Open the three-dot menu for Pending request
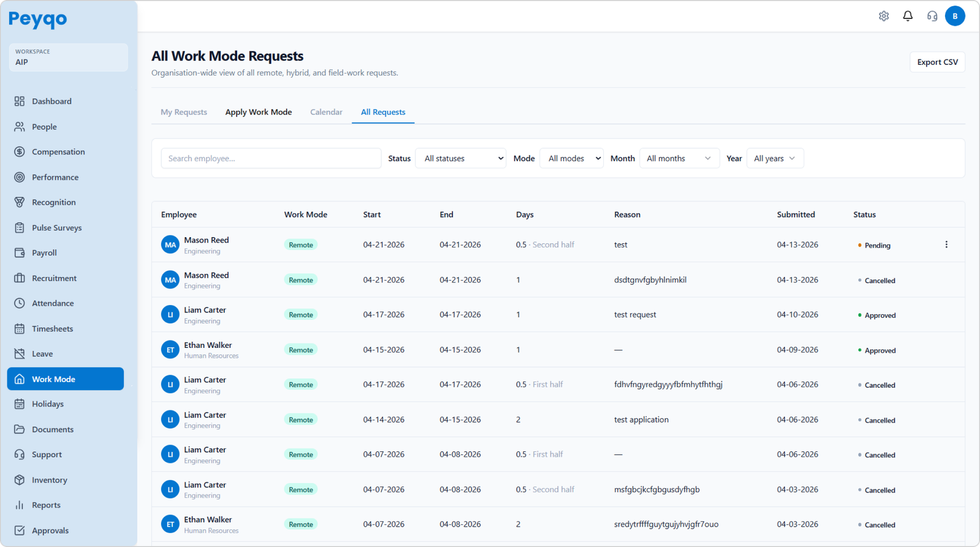Image resolution: width=980 pixels, height=547 pixels. pos(946,244)
